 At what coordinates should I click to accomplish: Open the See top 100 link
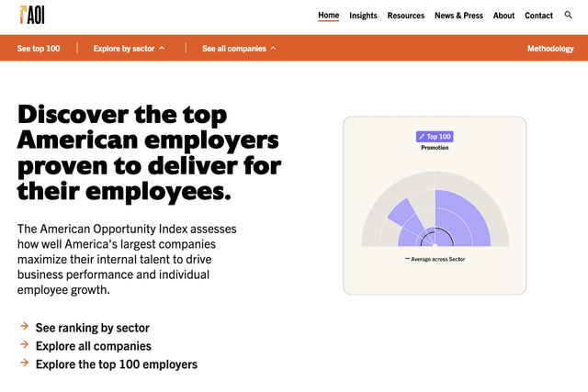pos(39,49)
